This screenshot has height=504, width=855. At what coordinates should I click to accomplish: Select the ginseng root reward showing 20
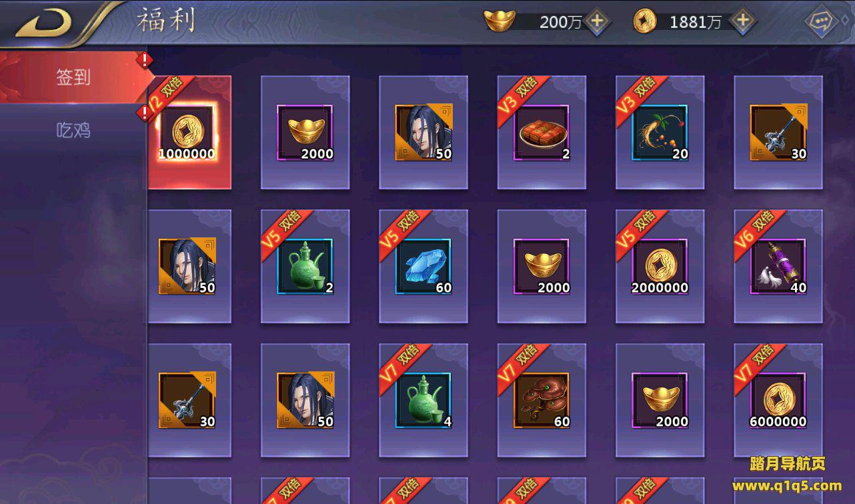coord(660,132)
